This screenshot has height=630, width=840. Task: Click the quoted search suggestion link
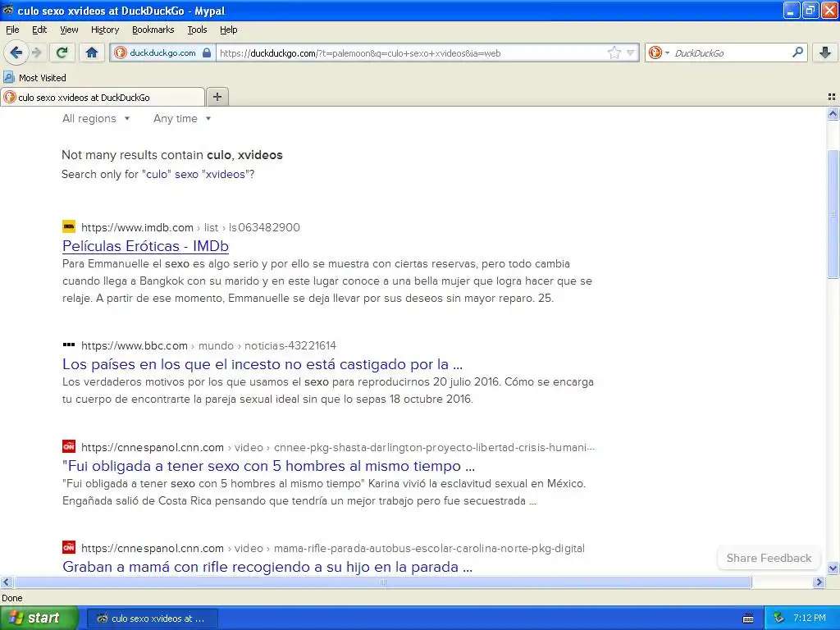(195, 174)
